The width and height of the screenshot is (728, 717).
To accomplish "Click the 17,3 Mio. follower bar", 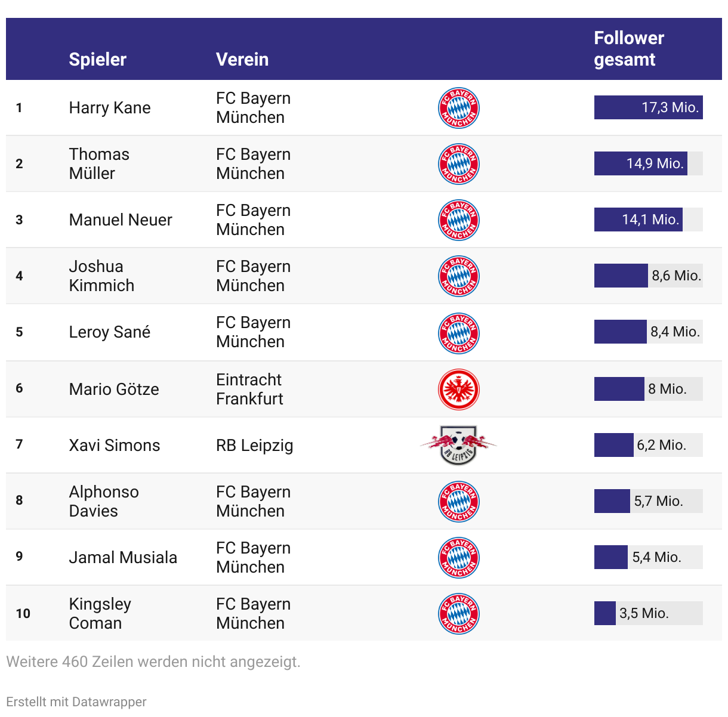I will [649, 107].
